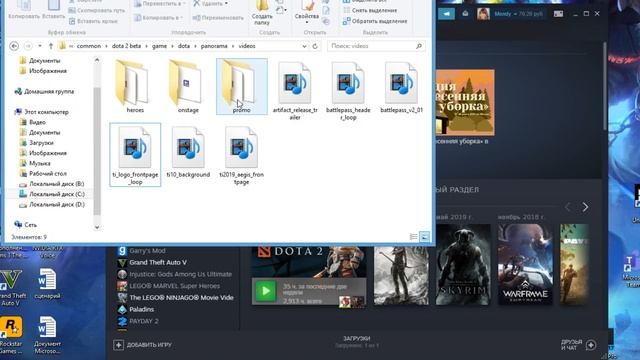Select artifact_release_trailer video file
The image size is (640, 360).
(x=295, y=91)
